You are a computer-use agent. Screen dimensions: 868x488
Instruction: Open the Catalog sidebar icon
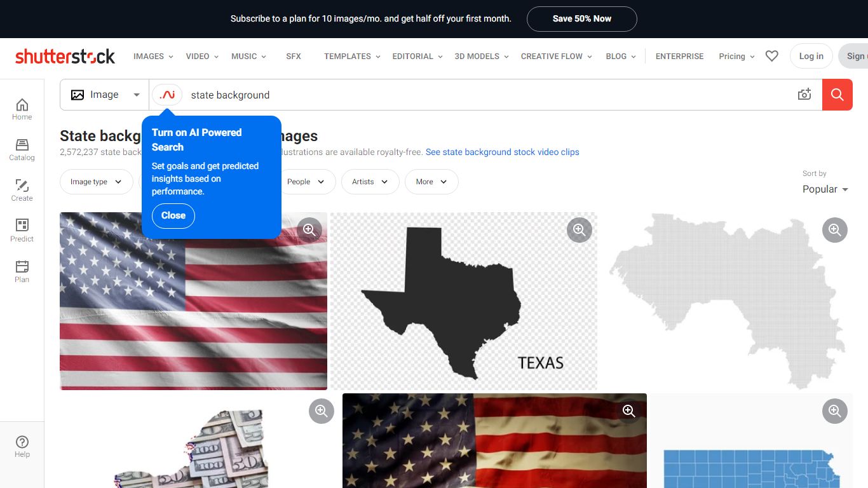(22, 150)
